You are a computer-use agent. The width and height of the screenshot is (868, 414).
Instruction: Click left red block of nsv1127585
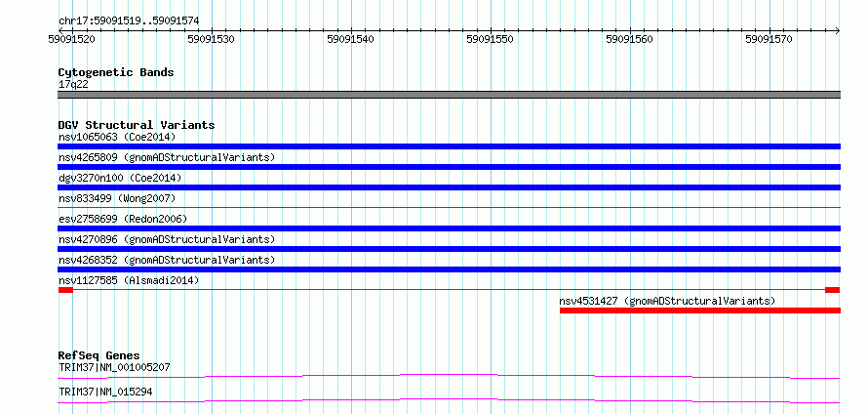click(x=65, y=290)
